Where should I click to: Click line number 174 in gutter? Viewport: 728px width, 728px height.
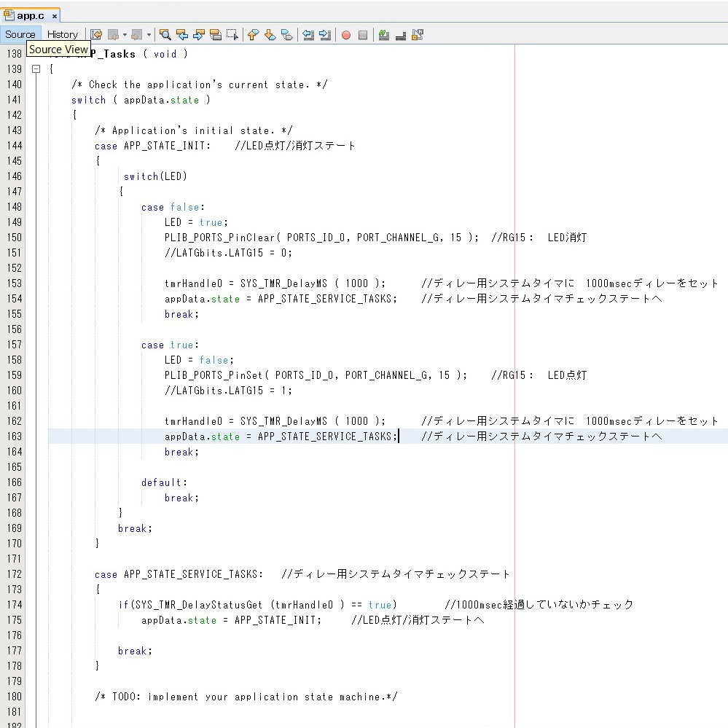(x=15, y=605)
